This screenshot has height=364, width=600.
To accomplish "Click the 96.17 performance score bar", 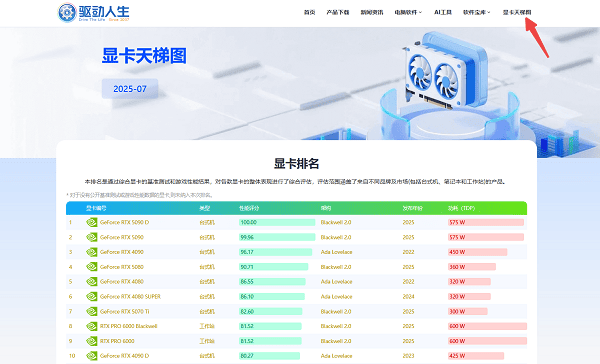I will coord(276,252).
